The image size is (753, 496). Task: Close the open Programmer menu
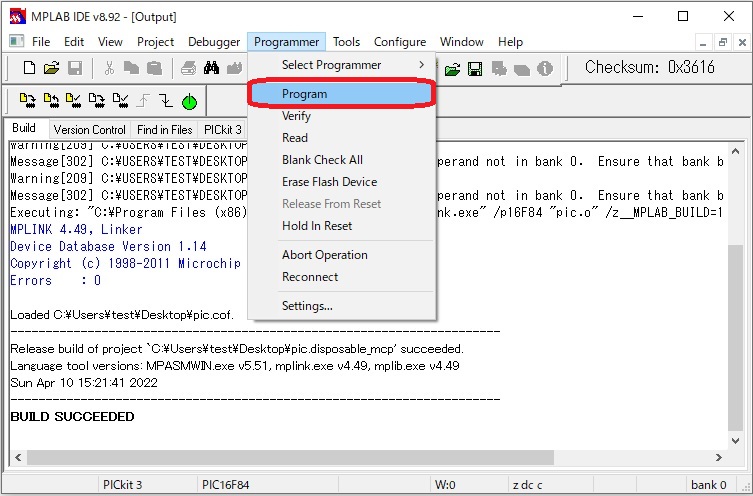tap(286, 42)
